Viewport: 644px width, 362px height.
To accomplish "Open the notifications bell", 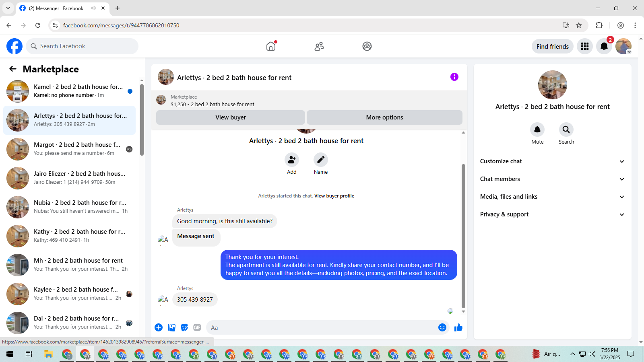I will coord(604,46).
